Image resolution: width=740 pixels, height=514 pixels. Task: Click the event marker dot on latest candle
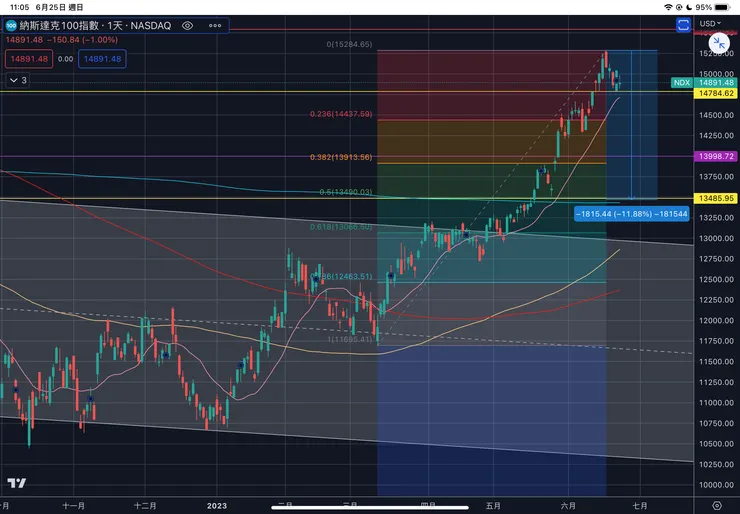pyautogui.click(x=616, y=81)
